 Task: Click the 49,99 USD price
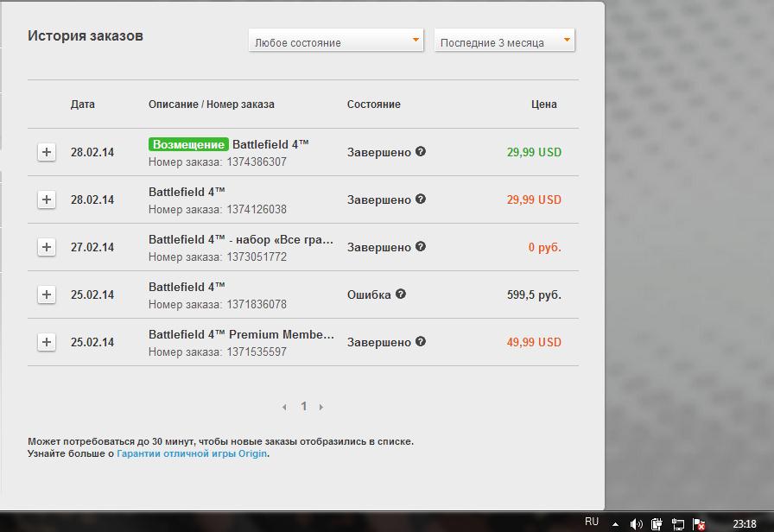point(534,342)
